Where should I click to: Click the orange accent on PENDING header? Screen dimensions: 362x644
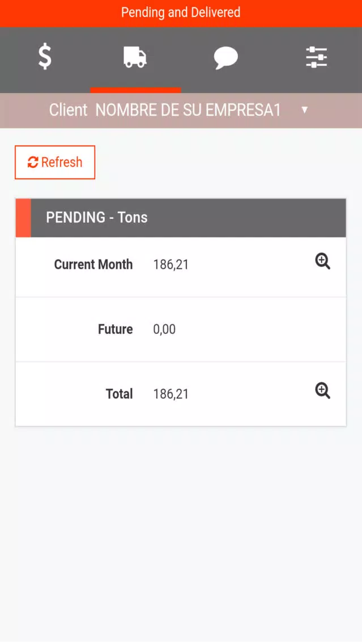tap(23, 218)
